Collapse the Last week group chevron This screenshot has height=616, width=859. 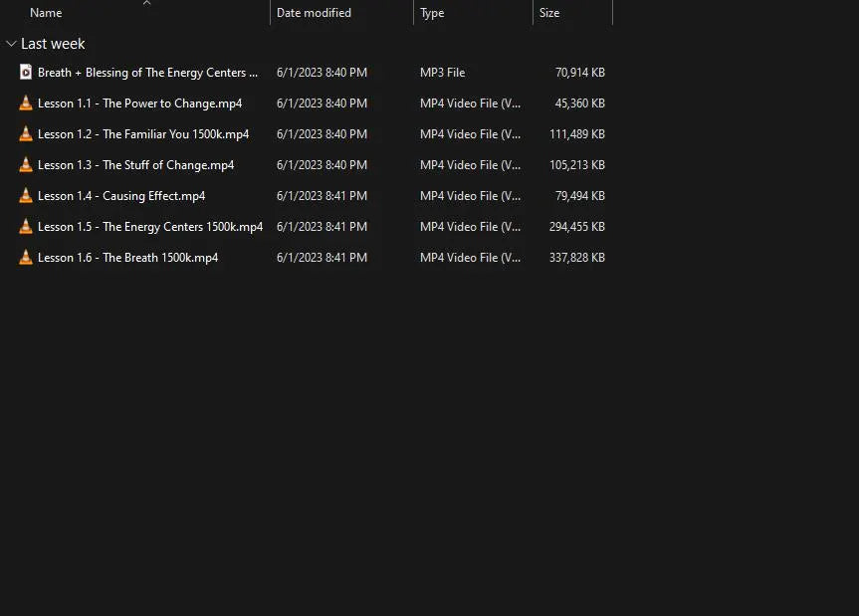tap(11, 44)
